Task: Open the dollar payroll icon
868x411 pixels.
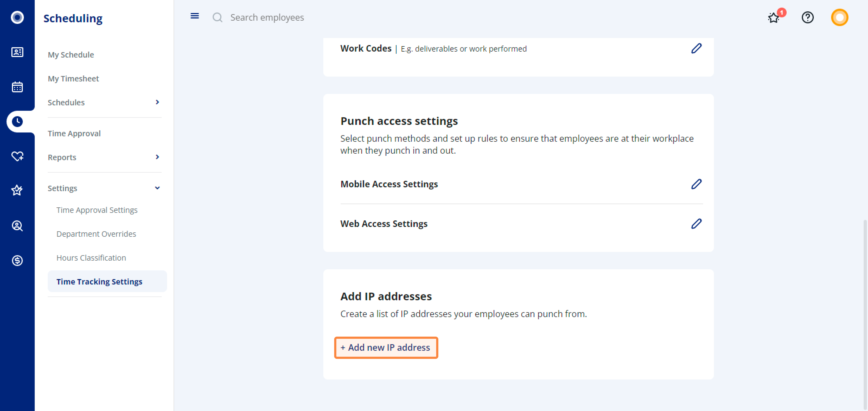Action: point(17,260)
